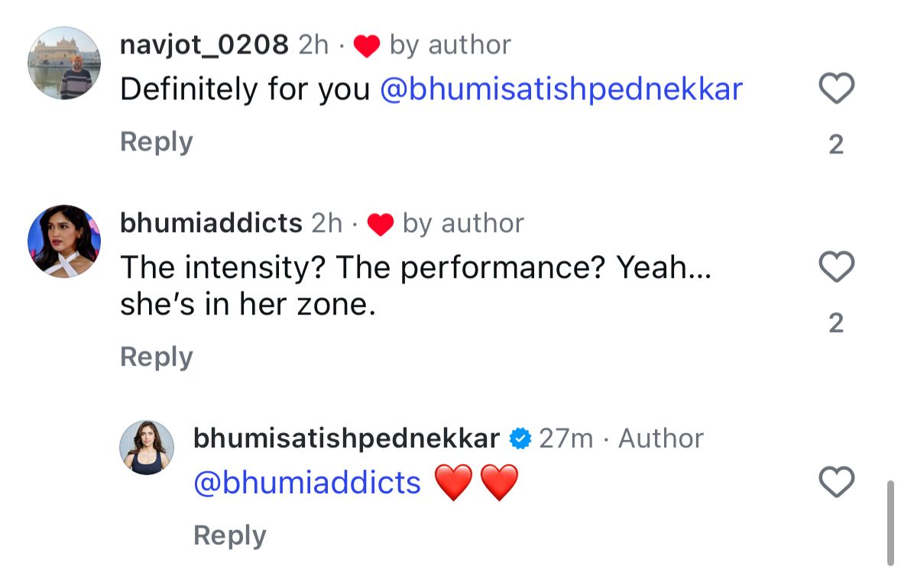This screenshot has width=901, height=588.
Task: View like count on bhumiaddicts' comment
Action: click(836, 324)
